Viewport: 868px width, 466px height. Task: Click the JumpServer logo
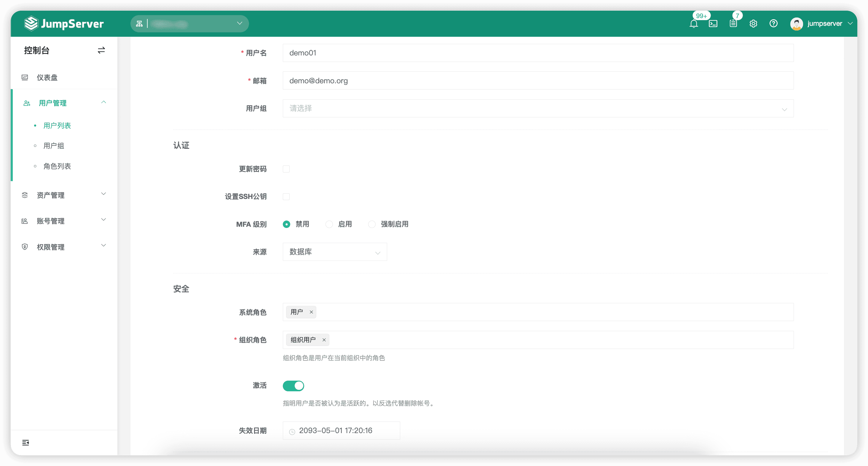(x=64, y=24)
